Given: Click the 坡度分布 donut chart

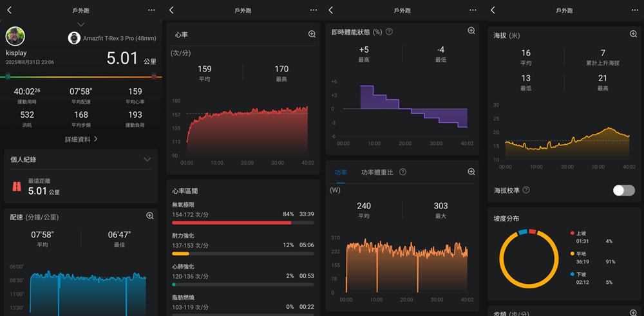Looking at the screenshot, I should click(527, 258).
